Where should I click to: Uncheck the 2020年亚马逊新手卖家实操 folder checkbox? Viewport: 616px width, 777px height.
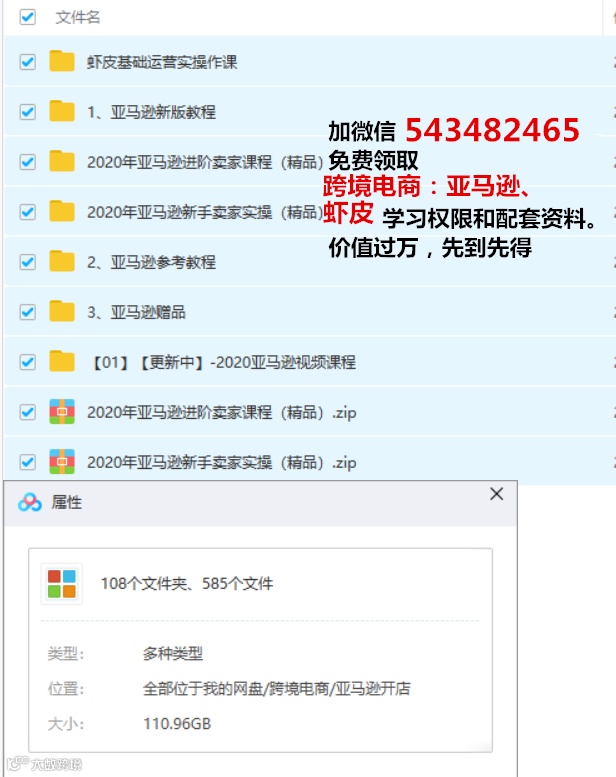[x=28, y=212]
